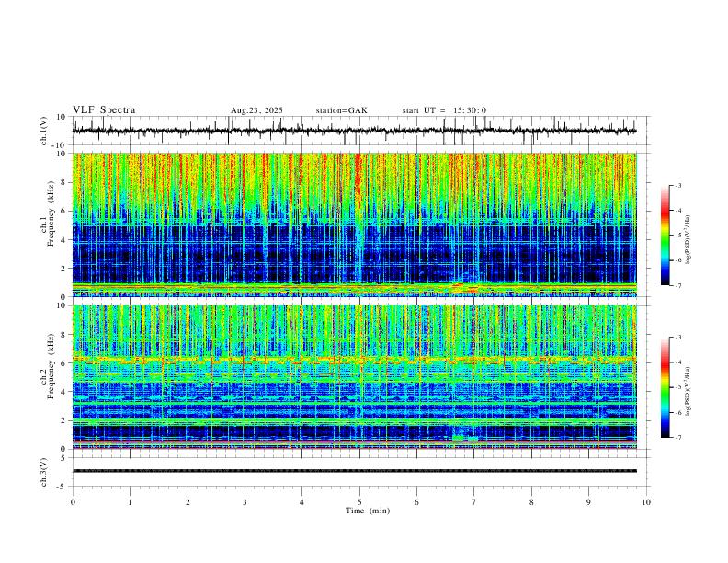The height and width of the screenshot is (563, 728).
Task: Click the -10 tick on the ch.1(V) axis
Action: tap(60, 145)
